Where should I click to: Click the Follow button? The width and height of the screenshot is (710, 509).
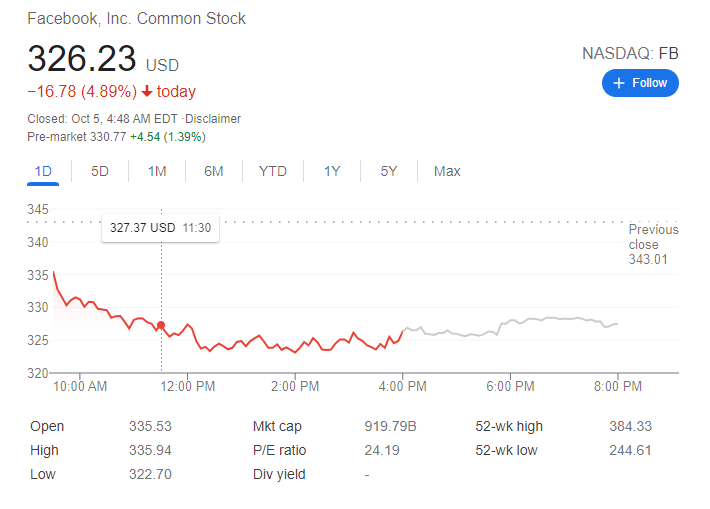tap(640, 83)
